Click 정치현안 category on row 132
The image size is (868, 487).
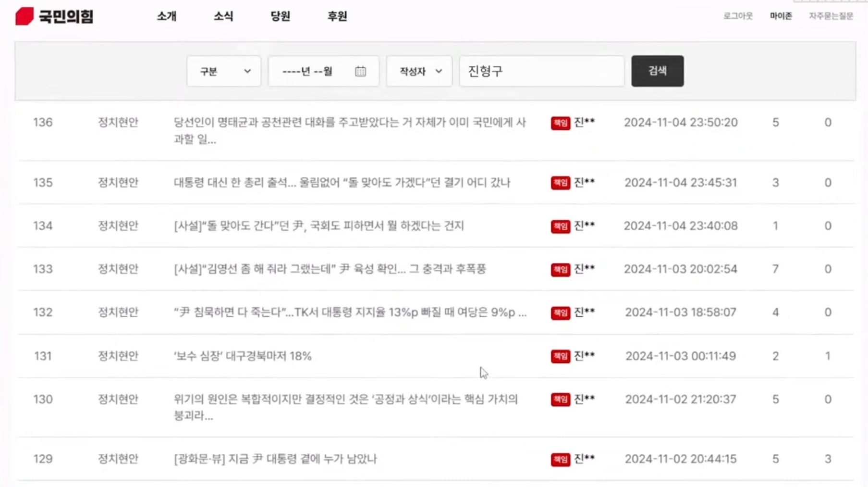point(118,312)
